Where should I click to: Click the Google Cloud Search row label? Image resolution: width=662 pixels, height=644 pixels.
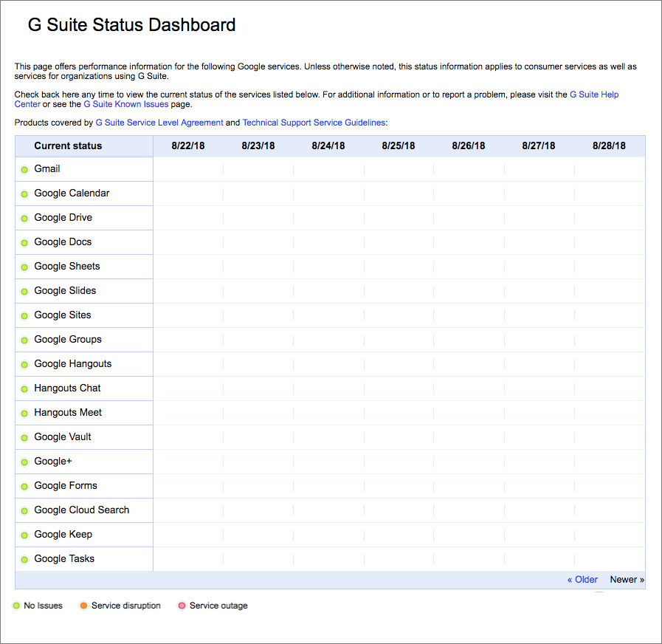coord(81,510)
